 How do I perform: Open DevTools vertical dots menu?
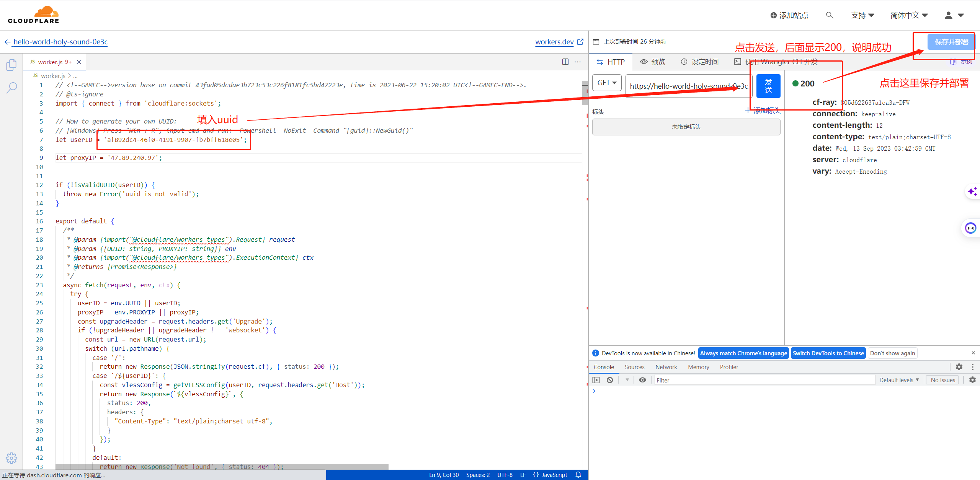[973, 367]
